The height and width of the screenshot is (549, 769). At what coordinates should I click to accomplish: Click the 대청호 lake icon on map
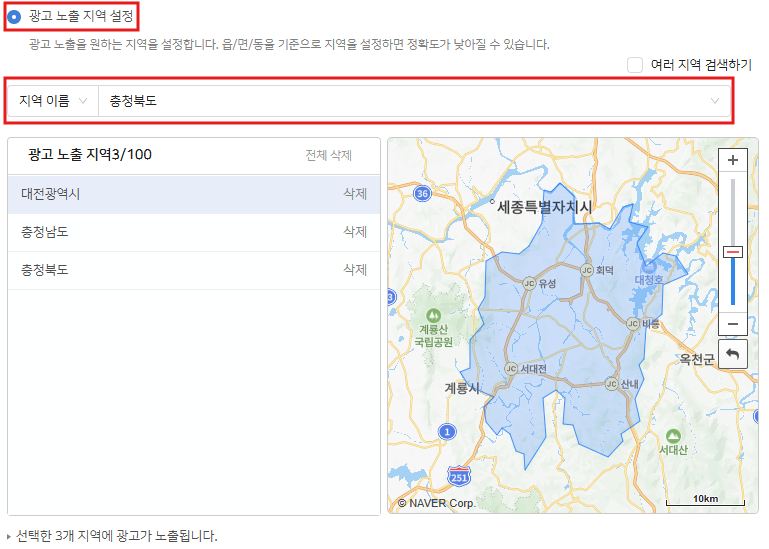(x=649, y=266)
